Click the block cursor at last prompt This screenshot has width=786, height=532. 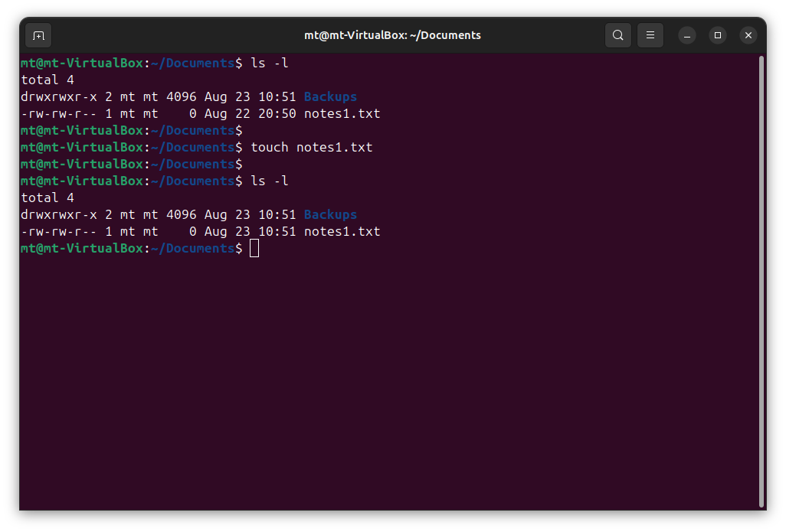(254, 248)
